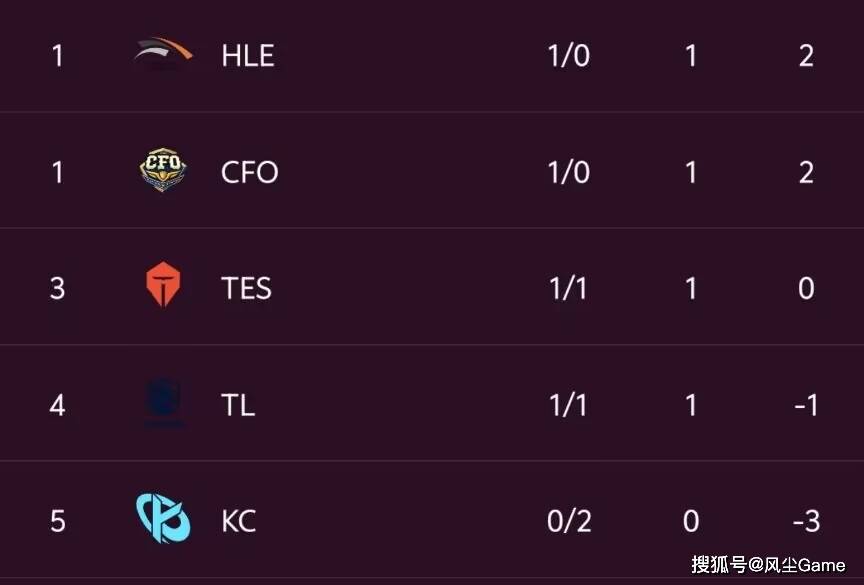Open the CFO team name

coord(249,172)
